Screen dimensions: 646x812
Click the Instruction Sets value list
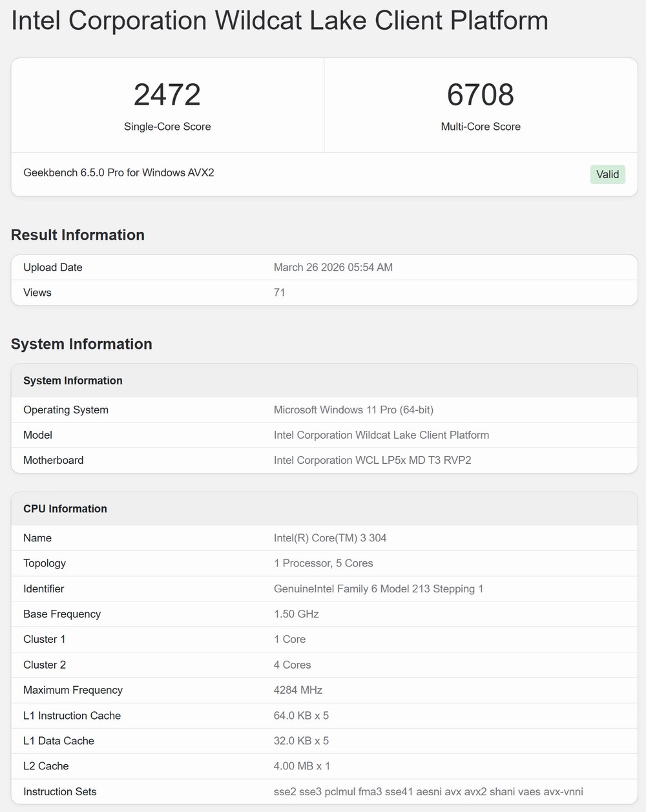[428, 792]
